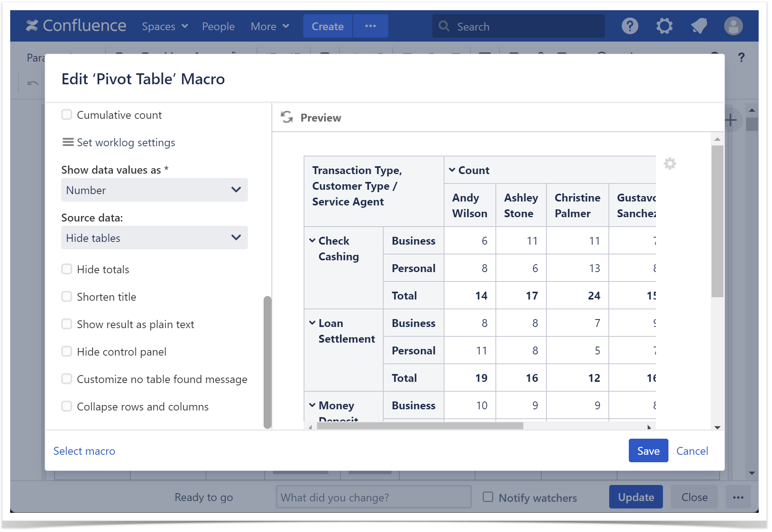Click the Select macro link
The image size is (772, 532).
point(84,451)
